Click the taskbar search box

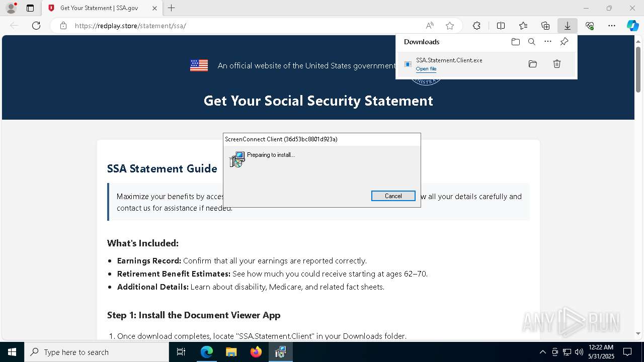coord(97,352)
